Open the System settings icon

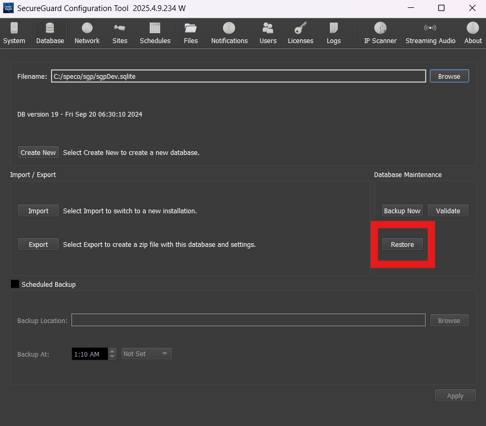point(14,28)
